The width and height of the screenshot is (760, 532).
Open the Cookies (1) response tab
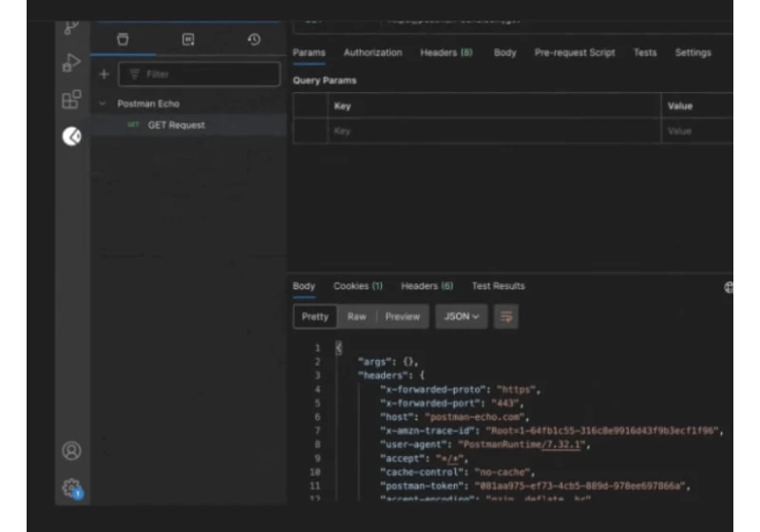(x=358, y=286)
